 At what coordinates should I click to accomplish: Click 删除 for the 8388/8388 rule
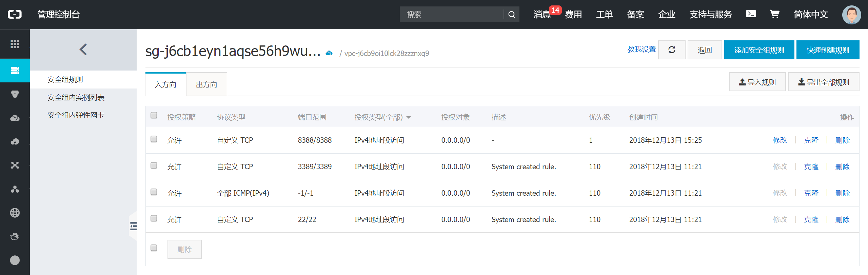[x=842, y=140]
